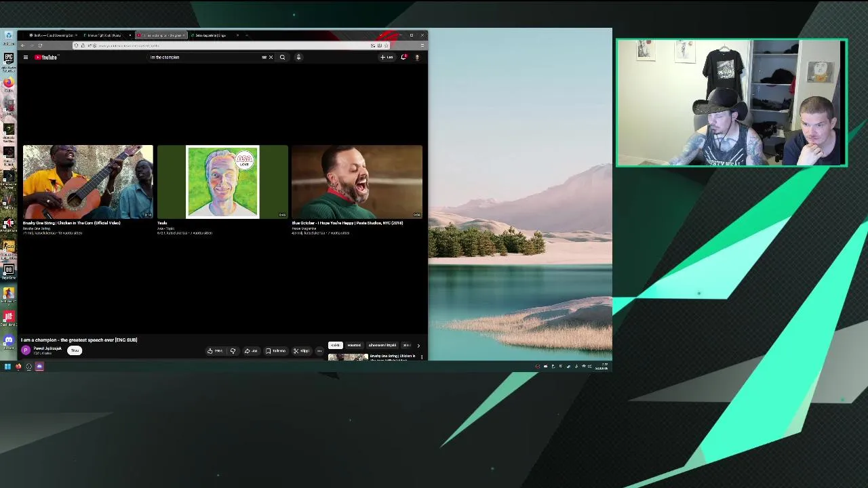
Task: Subscribe to Pawel Jędrzejak channel
Action: click(x=75, y=350)
